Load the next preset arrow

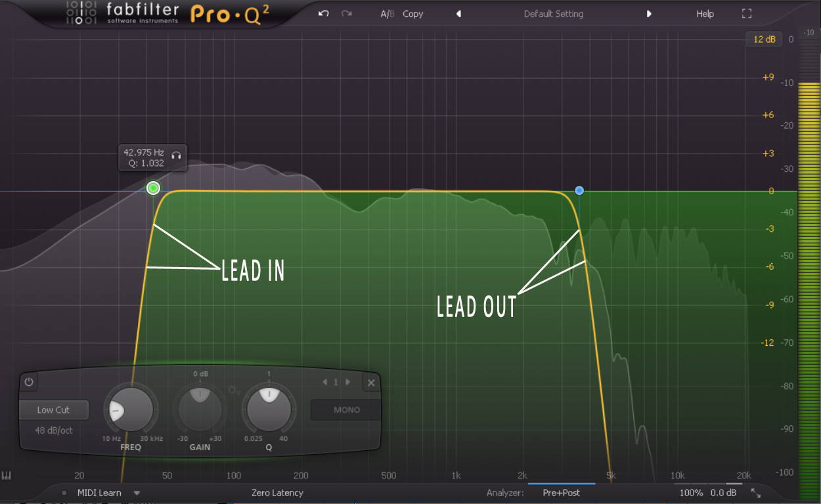[x=649, y=14]
